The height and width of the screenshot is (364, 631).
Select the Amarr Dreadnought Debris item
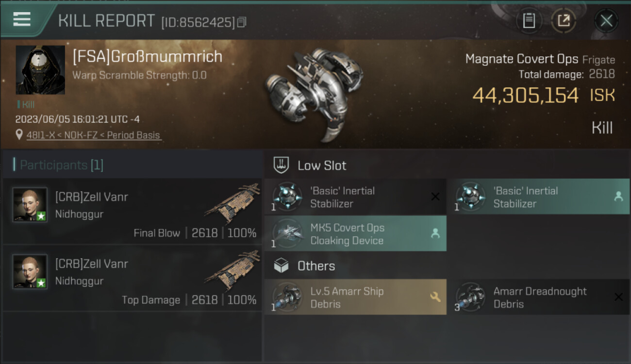(x=538, y=297)
